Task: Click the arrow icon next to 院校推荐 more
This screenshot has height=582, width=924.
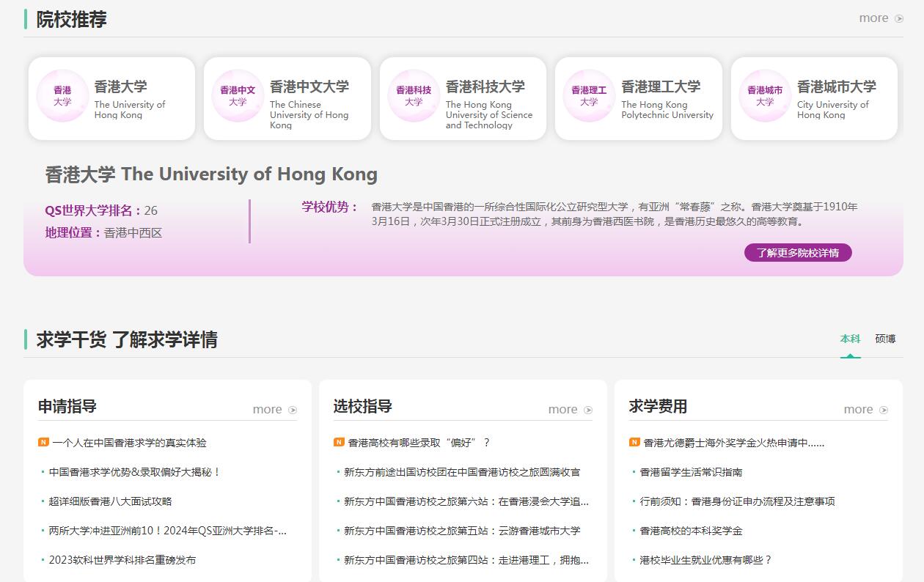Action: coord(899,18)
